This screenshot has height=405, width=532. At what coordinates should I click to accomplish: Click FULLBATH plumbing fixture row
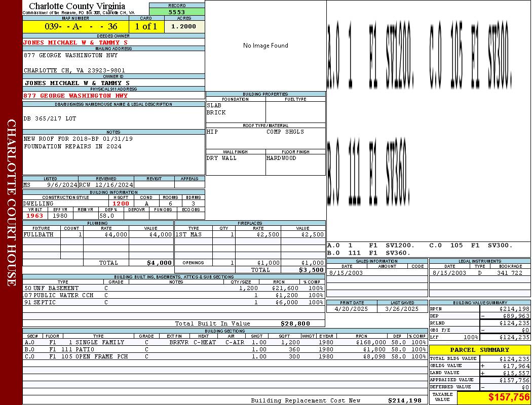pyautogui.click(x=98, y=234)
